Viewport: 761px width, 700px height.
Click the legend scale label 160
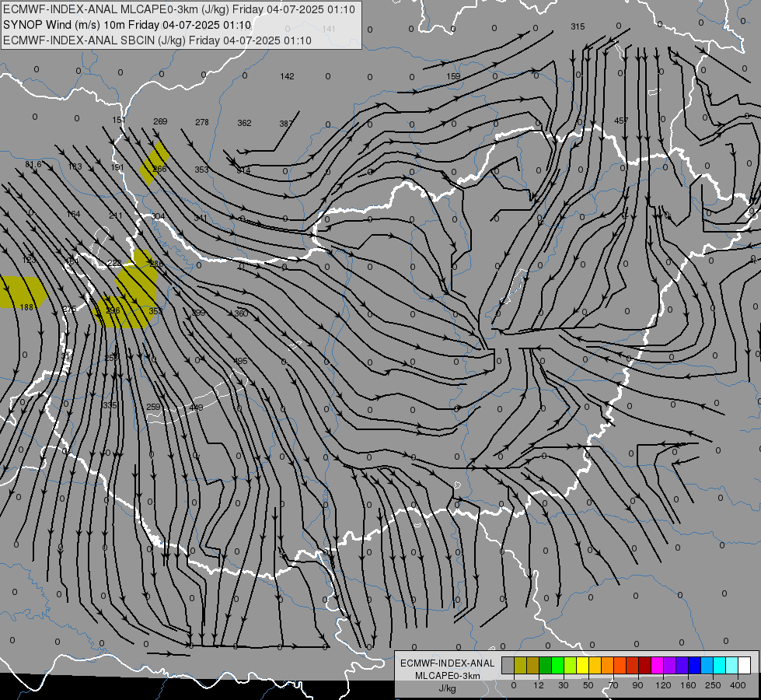click(688, 685)
